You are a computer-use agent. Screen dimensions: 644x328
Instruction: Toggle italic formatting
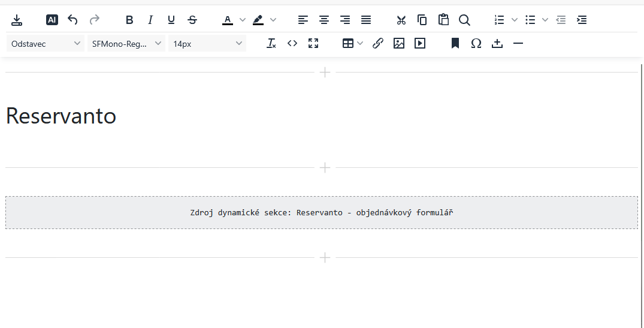pos(150,20)
